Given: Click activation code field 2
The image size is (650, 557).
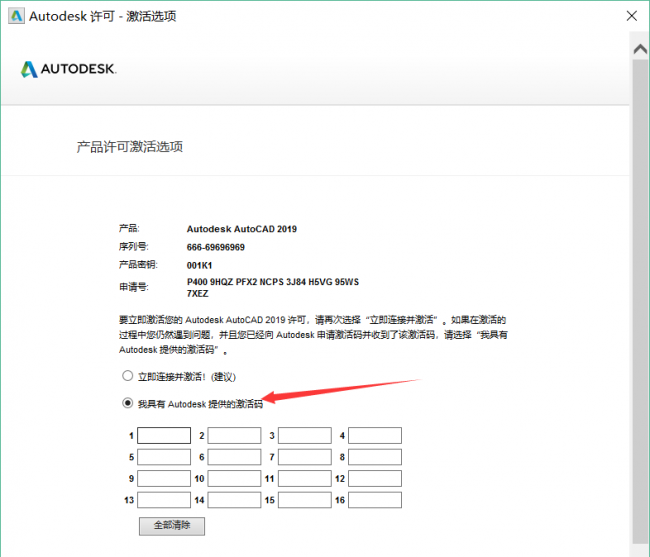Looking at the screenshot, I should pyautogui.click(x=234, y=436).
